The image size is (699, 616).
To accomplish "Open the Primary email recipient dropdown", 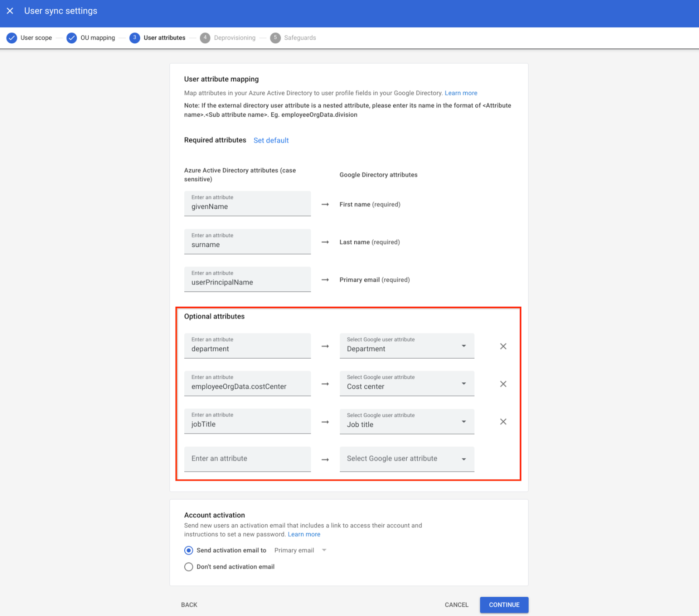I will (x=300, y=550).
